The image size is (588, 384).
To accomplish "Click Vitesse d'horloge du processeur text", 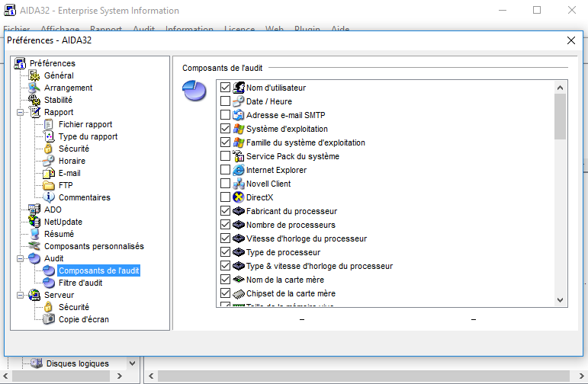I will (x=307, y=238).
